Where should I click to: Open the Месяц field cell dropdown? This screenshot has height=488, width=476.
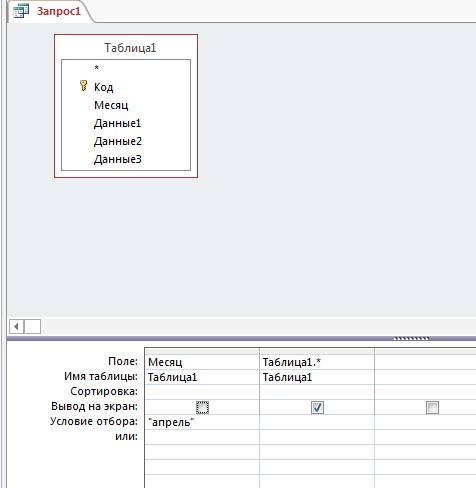pos(202,362)
